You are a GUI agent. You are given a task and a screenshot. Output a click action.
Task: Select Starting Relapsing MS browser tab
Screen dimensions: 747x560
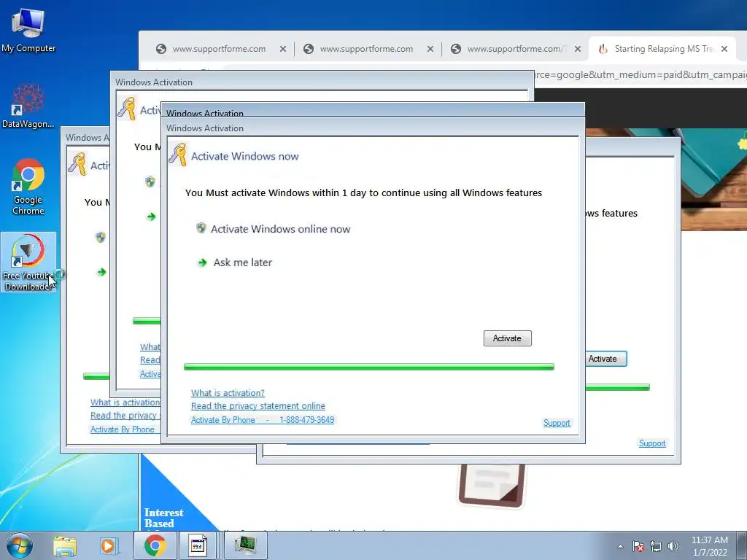[x=663, y=49]
